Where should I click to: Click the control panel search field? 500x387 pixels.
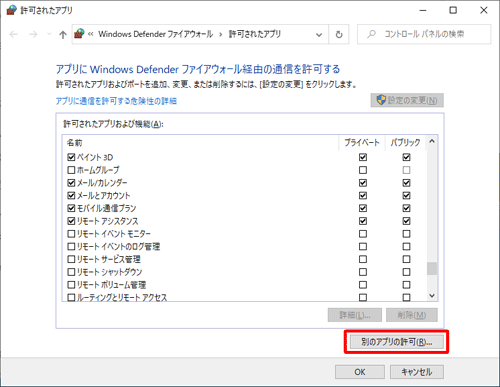(424, 34)
